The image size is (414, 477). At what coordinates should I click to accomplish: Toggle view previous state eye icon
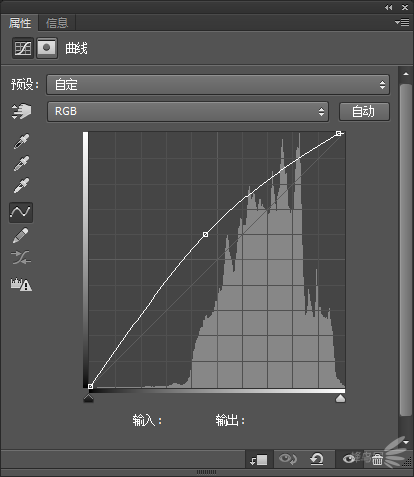(x=287, y=459)
